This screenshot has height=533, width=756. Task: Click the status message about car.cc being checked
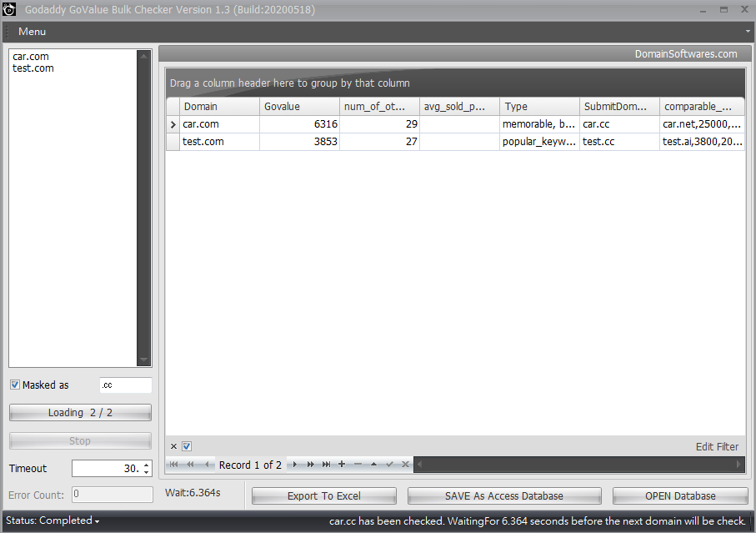537,521
